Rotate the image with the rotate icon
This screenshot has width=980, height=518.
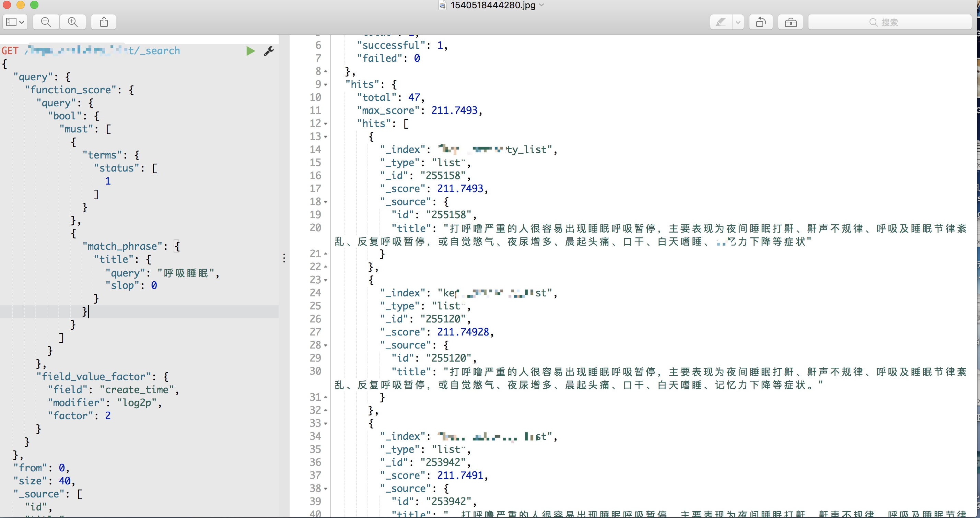761,22
